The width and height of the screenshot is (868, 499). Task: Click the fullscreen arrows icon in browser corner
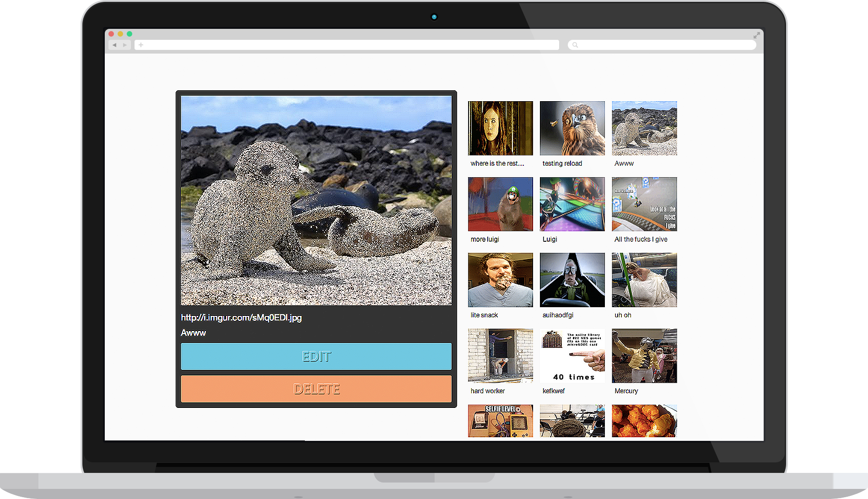point(757,35)
